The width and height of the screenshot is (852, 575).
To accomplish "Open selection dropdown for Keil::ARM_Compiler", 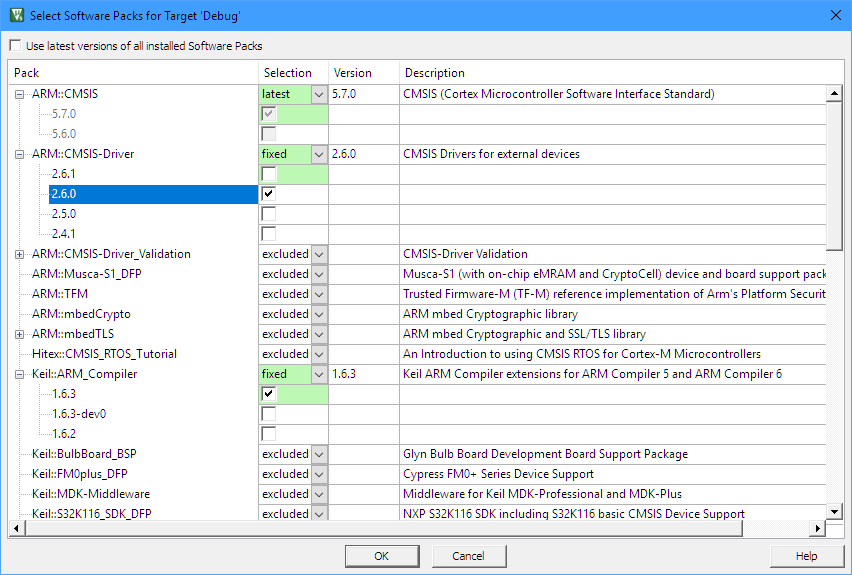I will click(320, 374).
